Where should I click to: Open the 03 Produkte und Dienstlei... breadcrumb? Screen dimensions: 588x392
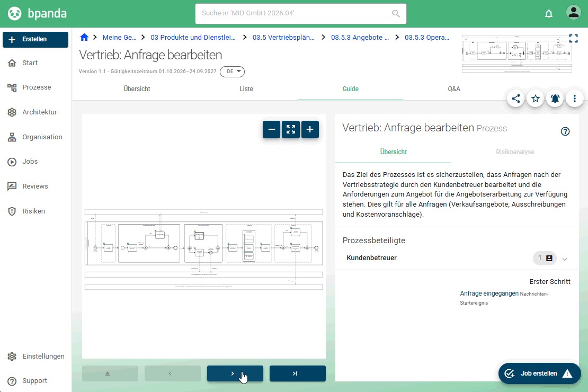point(193,38)
